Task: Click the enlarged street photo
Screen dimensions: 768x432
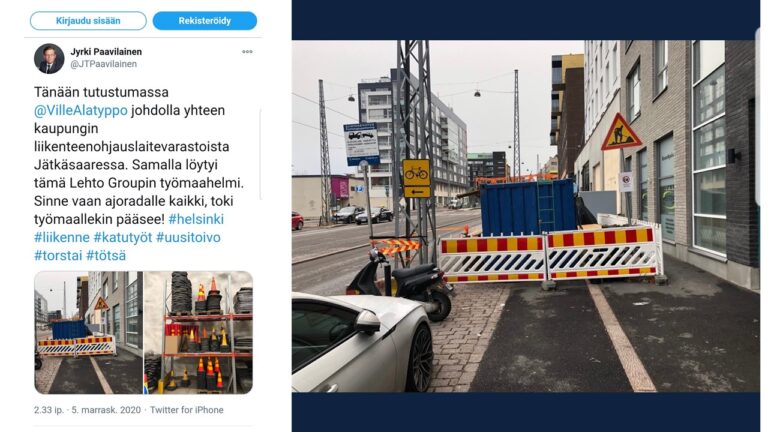Action: click(x=526, y=216)
